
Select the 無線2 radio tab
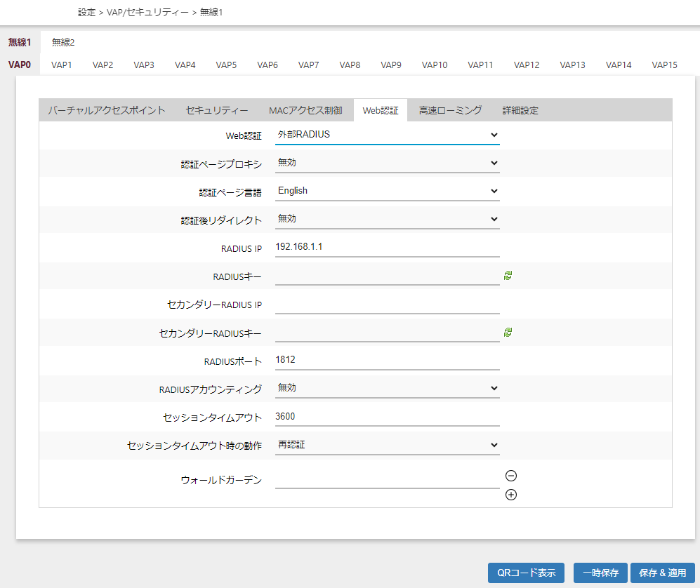[63, 43]
